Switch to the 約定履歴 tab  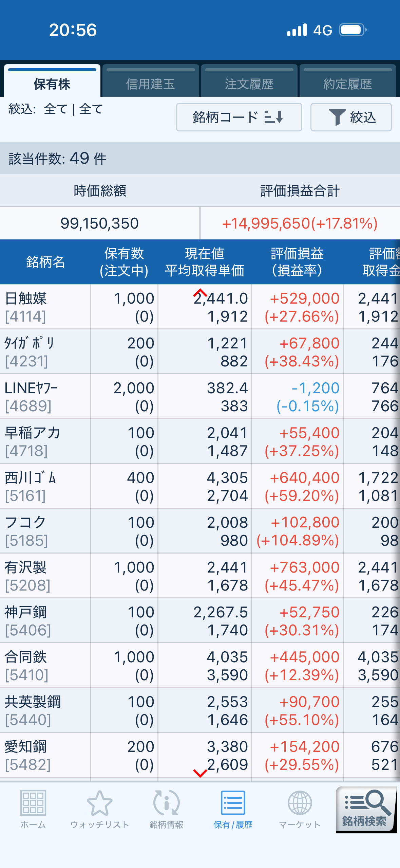(x=347, y=84)
